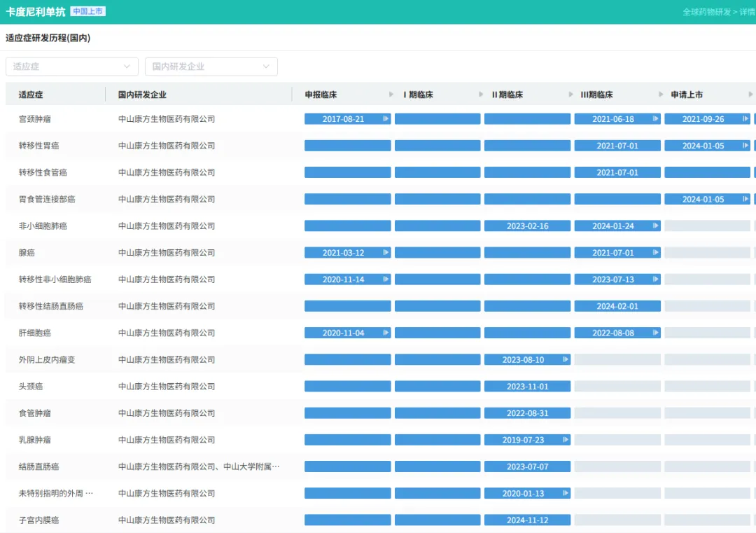
Task: Select the 转移性结肠直肠癌 2024-02-01 phase III bar
Action: click(617, 306)
